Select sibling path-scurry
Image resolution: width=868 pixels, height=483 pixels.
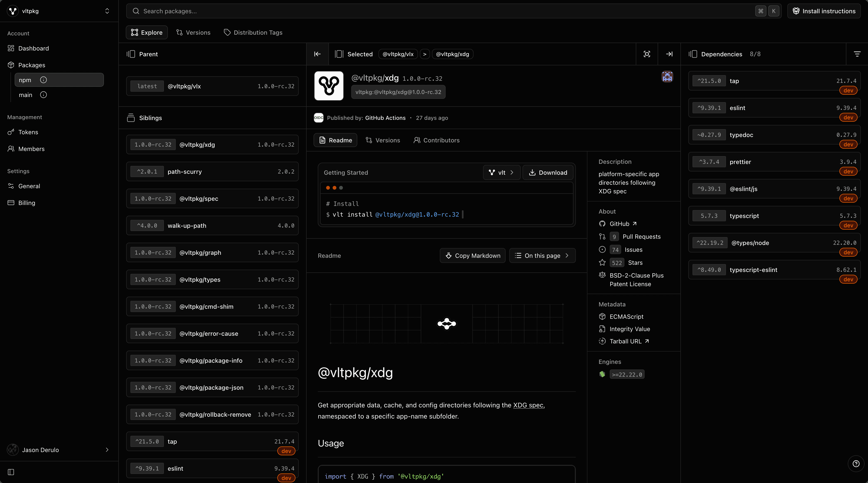pyautogui.click(x=212, y=172)
